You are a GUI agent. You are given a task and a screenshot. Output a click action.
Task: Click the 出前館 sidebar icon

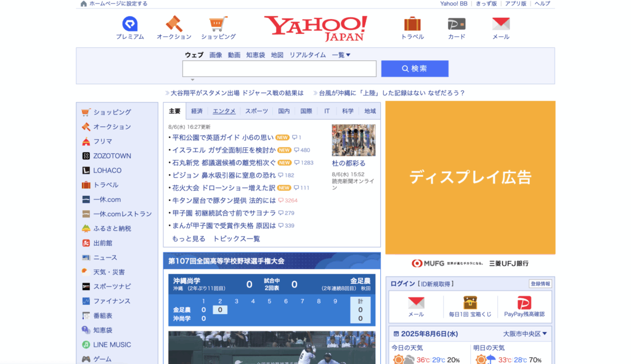[86, 243]
